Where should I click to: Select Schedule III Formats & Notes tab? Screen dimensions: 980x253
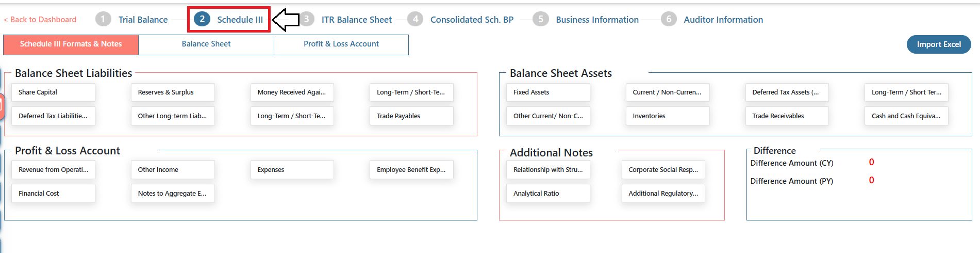[71, 44]
